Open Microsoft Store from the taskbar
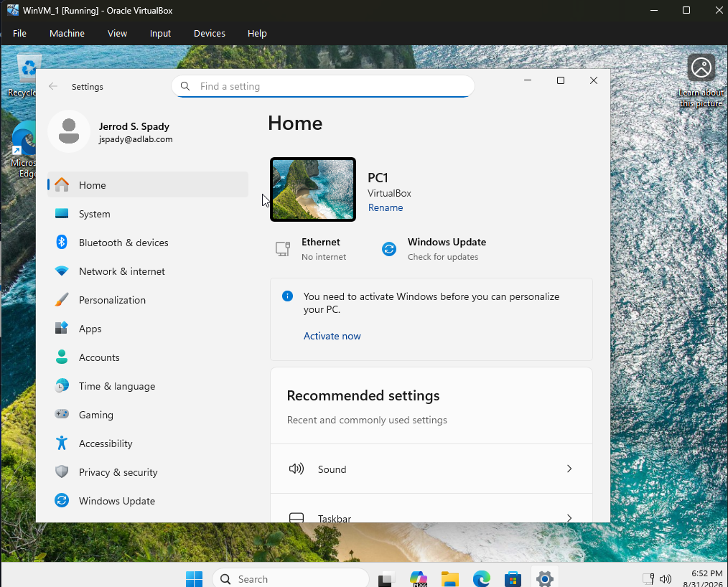The height and width of the screenshot is (587, 728). (513, 579)
